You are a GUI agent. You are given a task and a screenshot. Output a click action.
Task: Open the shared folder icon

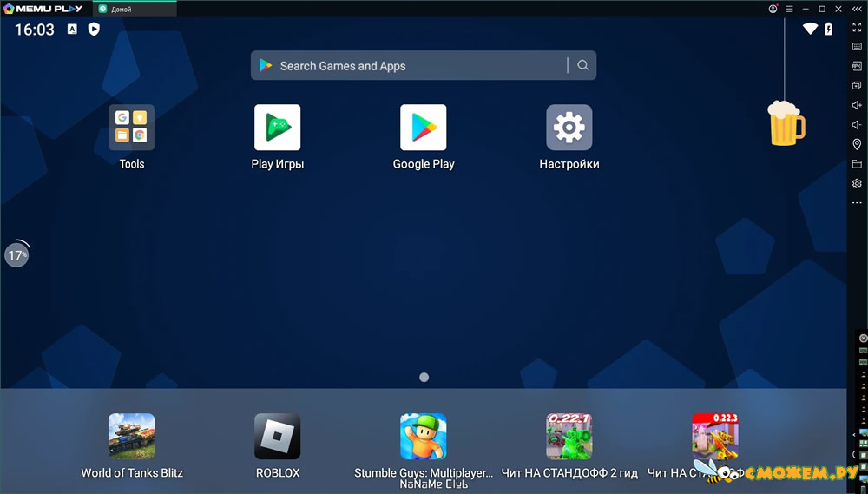pos(857,164)
